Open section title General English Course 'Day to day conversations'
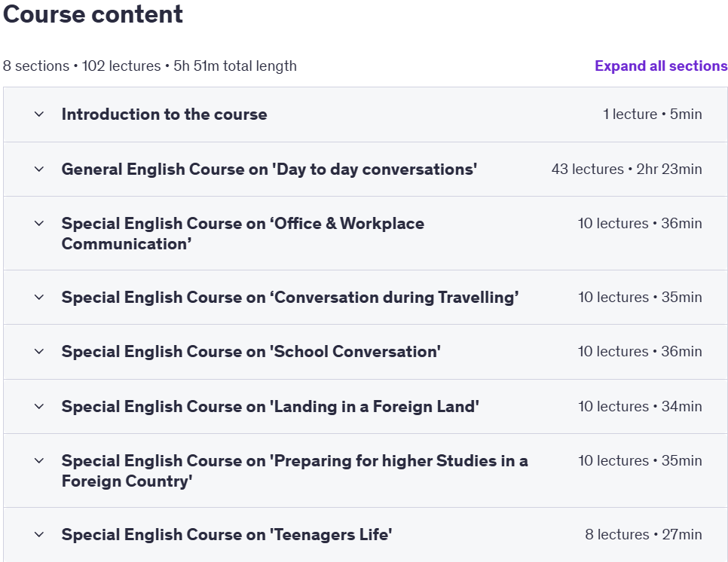Image resolution: width=728 pixels, height=562 pixels. (269, 170)
